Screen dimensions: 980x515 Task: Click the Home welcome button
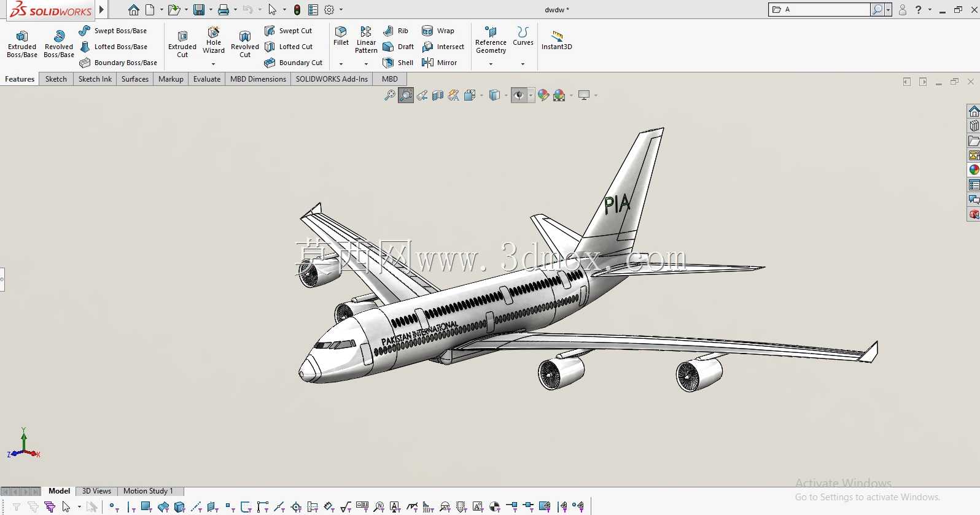[134, 10]
